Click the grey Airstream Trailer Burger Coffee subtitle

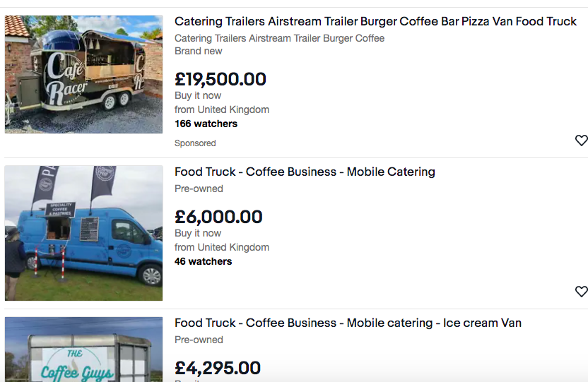(279, 38)
